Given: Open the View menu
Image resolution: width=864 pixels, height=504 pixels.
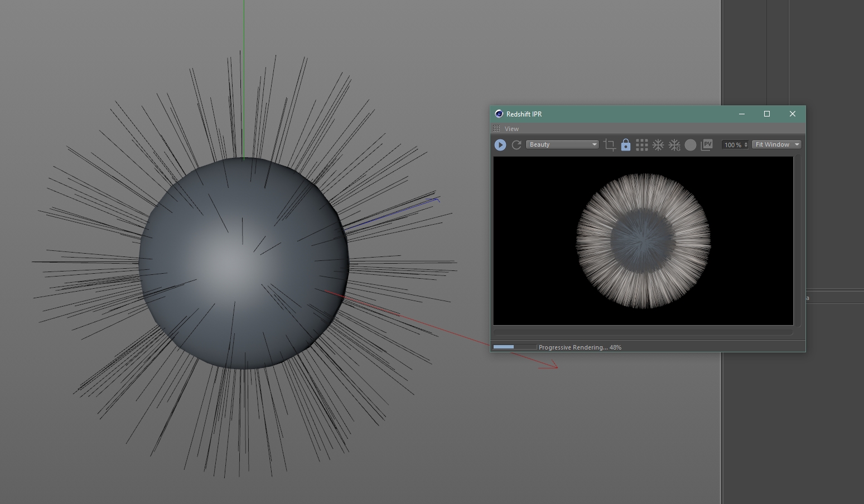Looking at the screenshot, I should (511, 129).
